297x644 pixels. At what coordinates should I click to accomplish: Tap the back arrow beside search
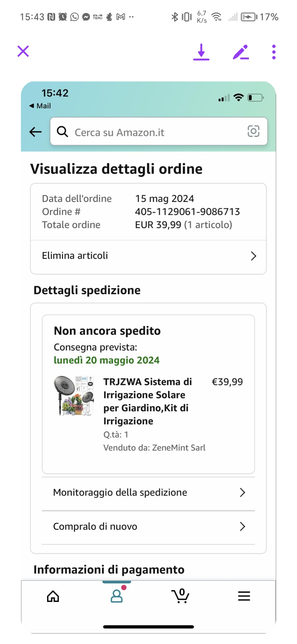pyautogui.click(x=35, y=132)
